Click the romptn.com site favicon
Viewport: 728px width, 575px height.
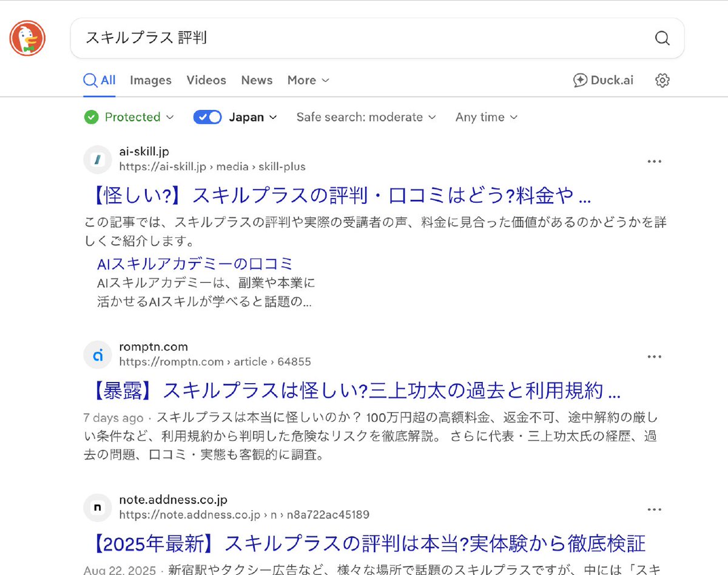98,355
